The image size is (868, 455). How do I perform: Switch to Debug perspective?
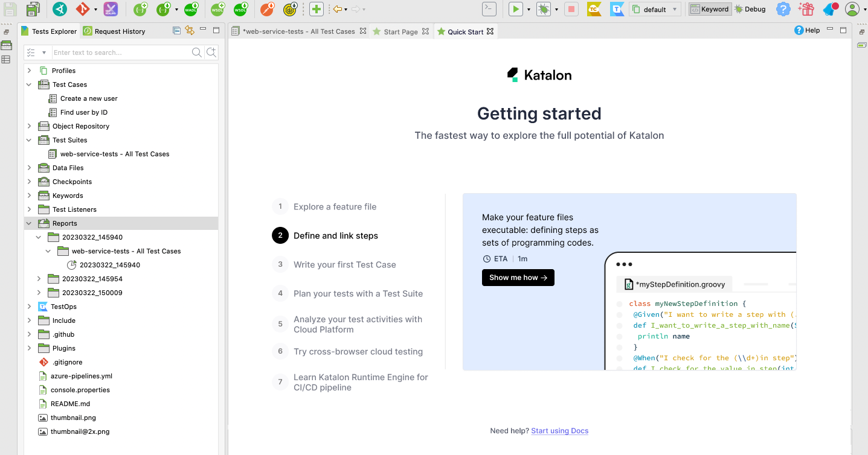coord(750,9)
